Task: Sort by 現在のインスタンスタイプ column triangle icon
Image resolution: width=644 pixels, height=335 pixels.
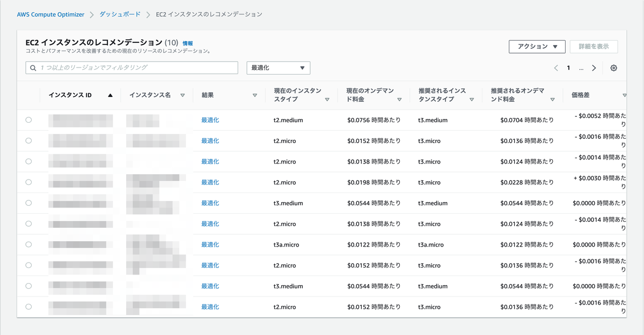Action: pos(327,100)
